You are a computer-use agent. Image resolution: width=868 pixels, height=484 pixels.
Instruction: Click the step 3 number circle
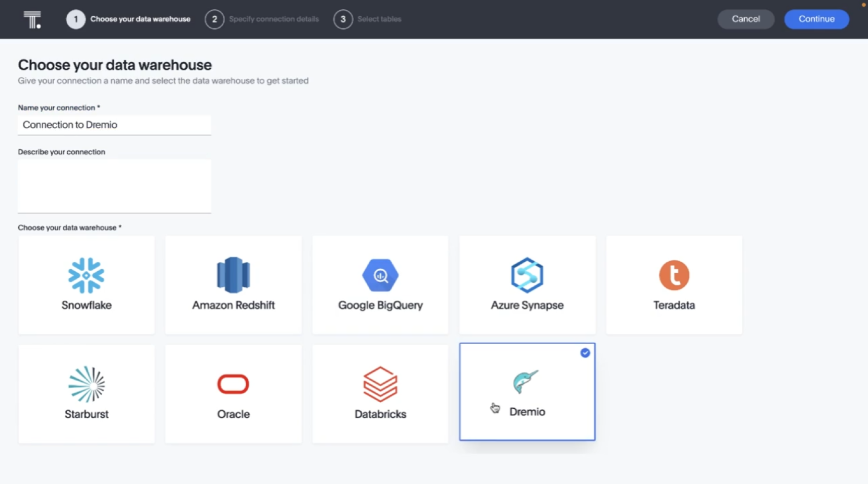pyautogui.click(x=343, y=19)
